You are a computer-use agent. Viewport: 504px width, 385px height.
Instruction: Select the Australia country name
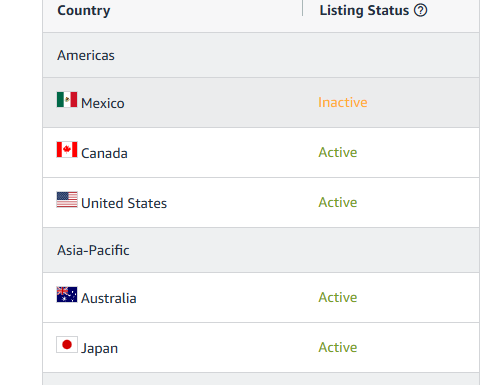(x=109, y=298)
